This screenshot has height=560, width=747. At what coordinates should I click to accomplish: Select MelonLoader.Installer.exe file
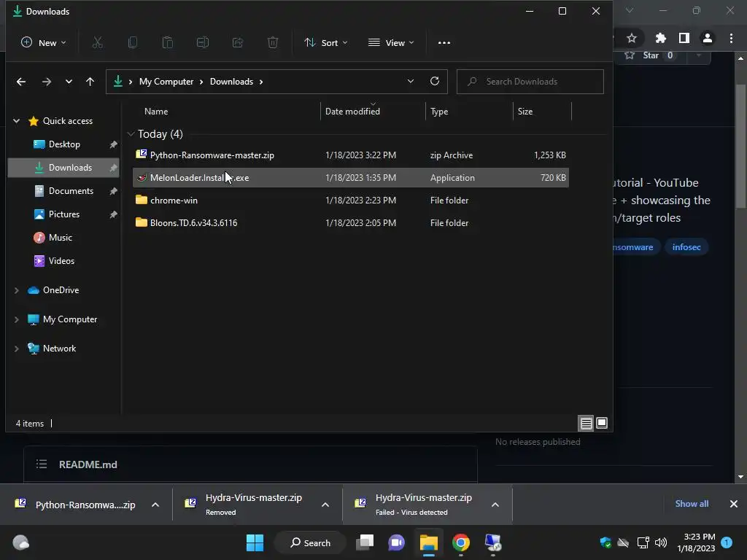(351, 178)
